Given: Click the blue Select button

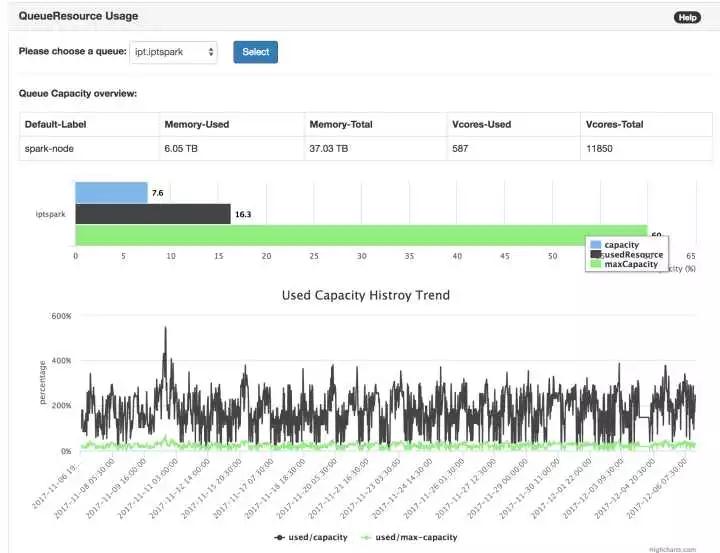Looking at the screenshot, I should click(255, 52).
